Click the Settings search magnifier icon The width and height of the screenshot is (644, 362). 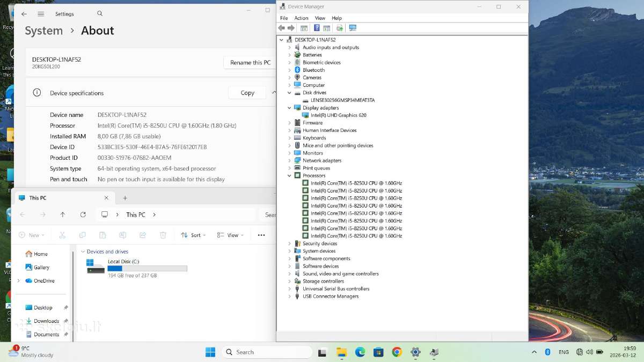tap(100, 13)
